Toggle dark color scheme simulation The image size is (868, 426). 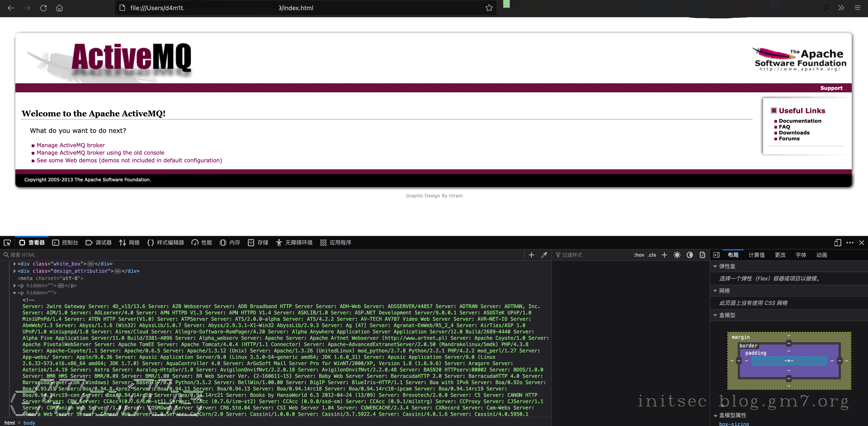[x=690, y=255]
